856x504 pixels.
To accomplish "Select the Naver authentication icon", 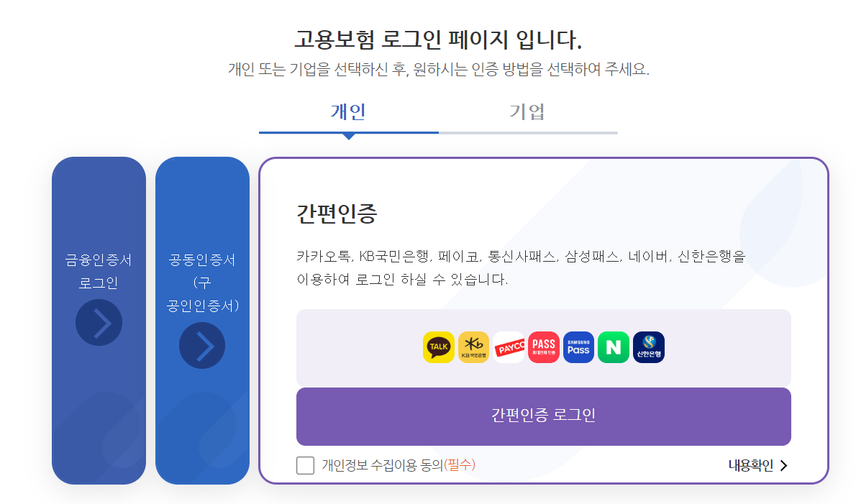I will [613, 347].
